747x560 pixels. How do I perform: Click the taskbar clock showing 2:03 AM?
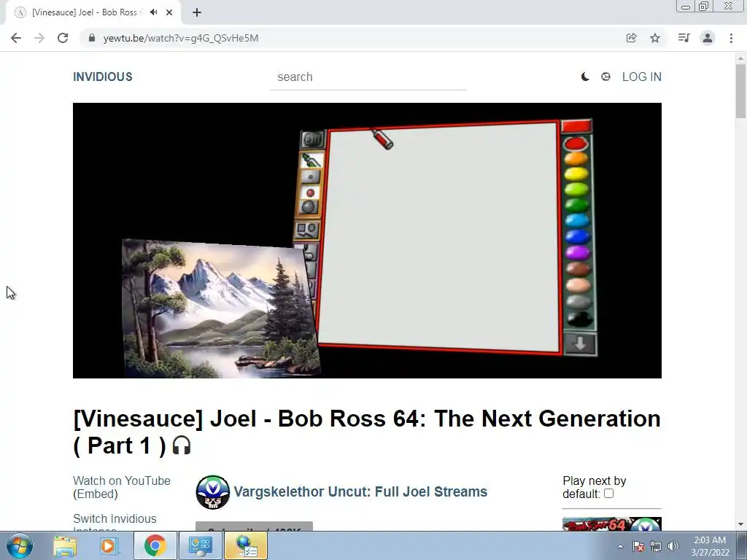[710, 546]
